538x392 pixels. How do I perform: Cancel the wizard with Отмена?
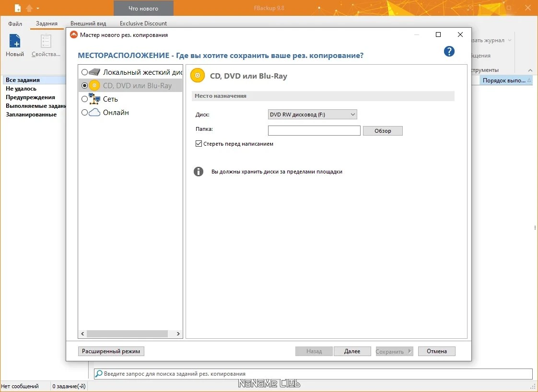[436, 351]
